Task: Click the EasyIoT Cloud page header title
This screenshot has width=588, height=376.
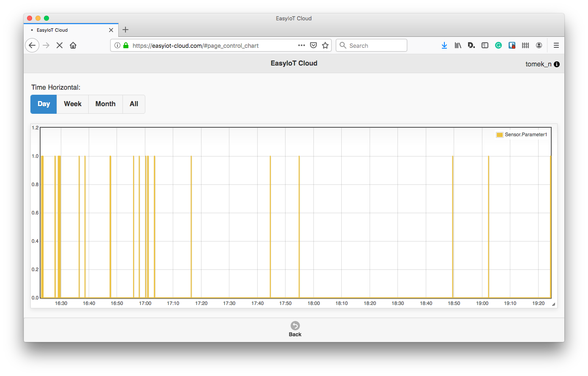Action: 294,63
